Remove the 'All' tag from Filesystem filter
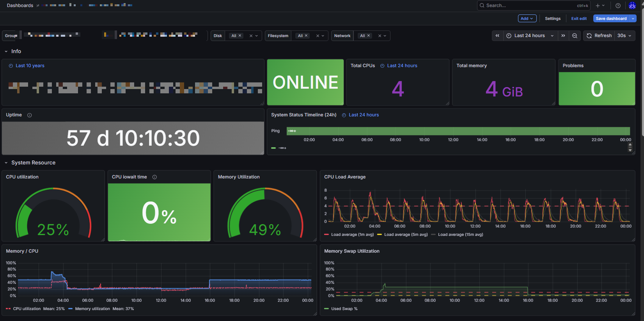Screen dimensions: 644x321 (306, 36)
